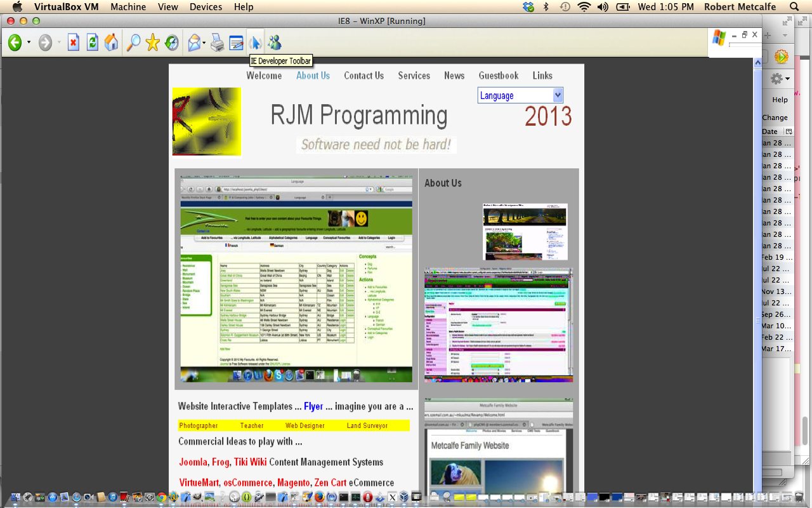Viewport: 812px width, 508px height.
Task: Open the Links nav tab
Action: click(542, 75)
